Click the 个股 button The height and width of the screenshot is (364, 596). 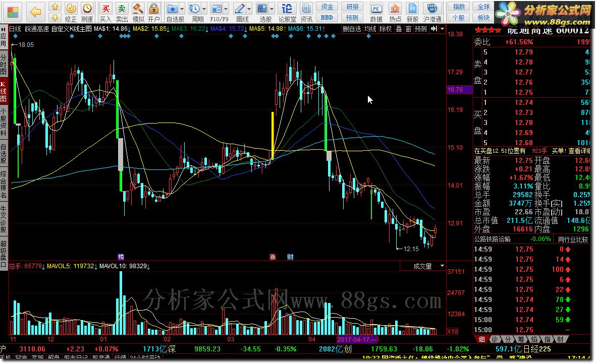[459, 18]
